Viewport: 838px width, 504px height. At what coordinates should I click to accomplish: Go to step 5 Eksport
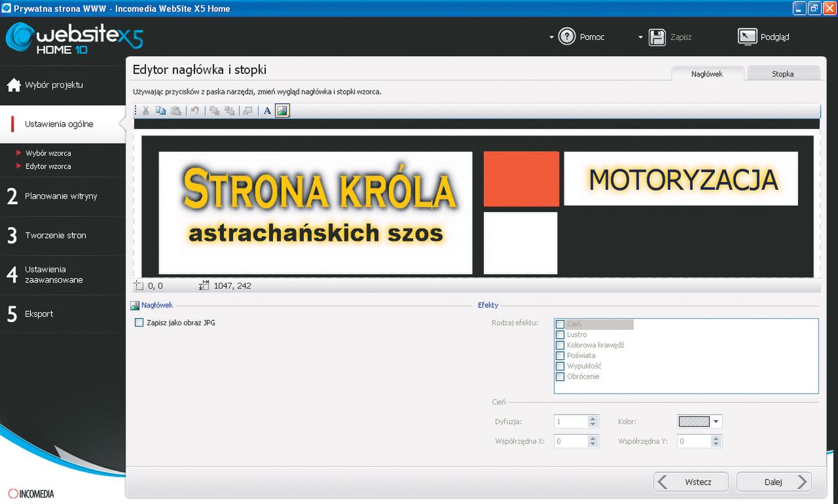click(x=63, y=314)
